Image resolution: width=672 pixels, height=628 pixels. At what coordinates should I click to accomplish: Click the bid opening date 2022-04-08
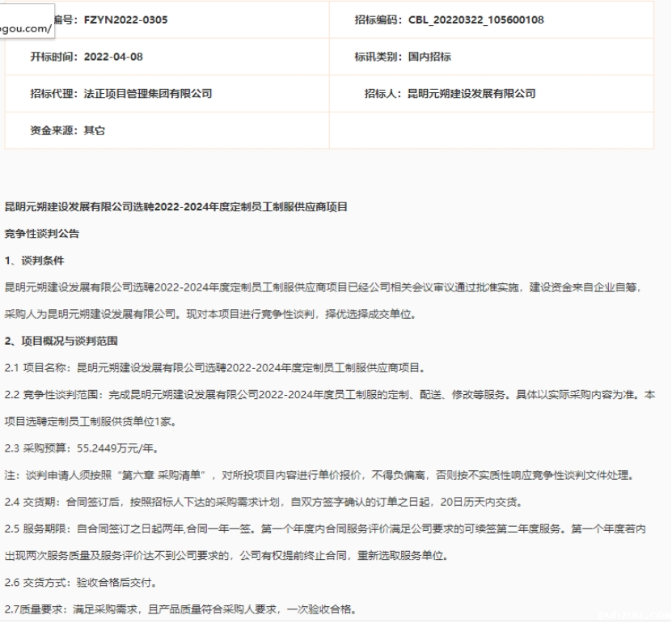click(113, 57)
